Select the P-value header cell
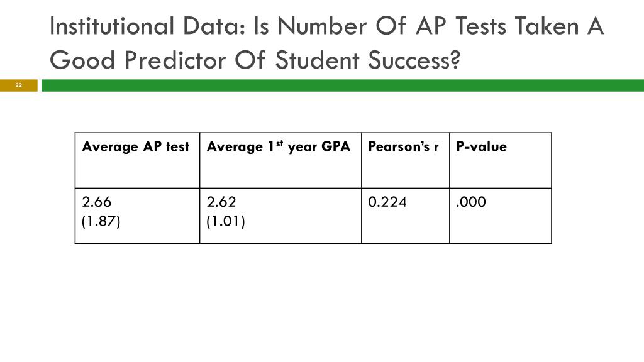 pos(500,160)
